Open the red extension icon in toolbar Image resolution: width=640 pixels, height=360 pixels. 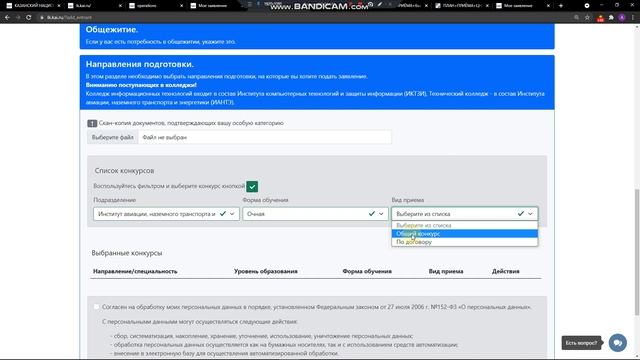[x=600, y=18]
